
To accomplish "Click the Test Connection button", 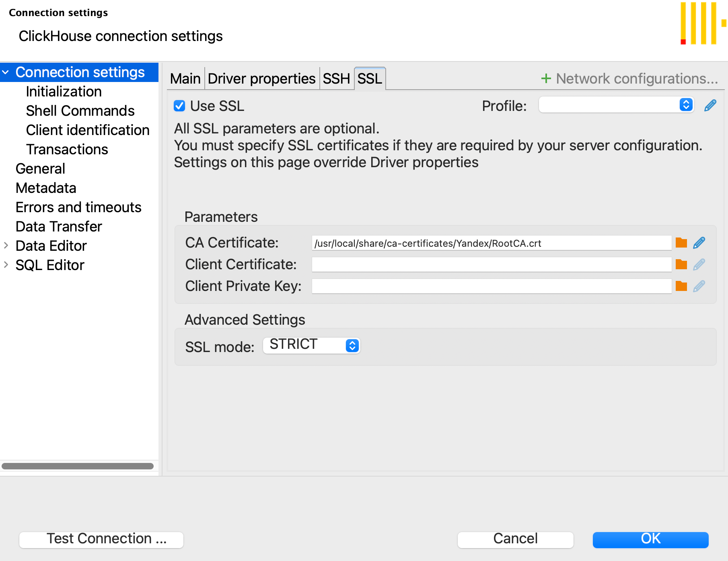I will tap(101, 539).
